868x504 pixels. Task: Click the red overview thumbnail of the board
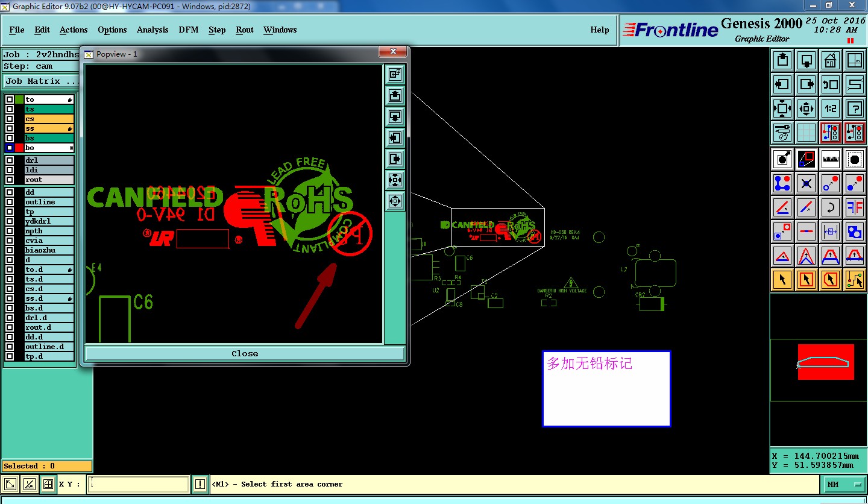tap(826, 362)
